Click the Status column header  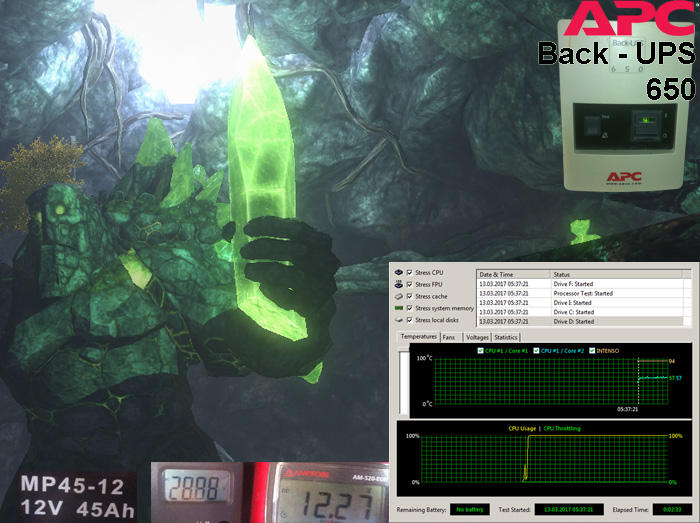pyautogui.click(x=616, y=274)
